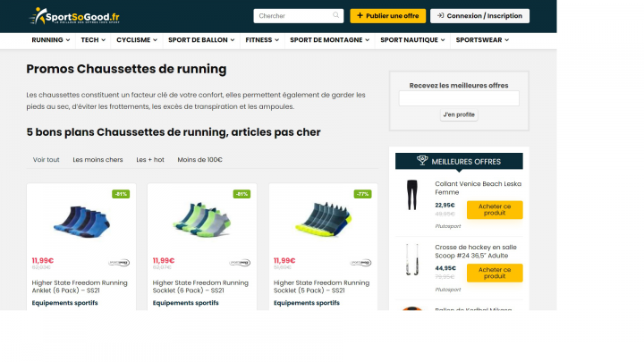Click Publier une offre button

(x=387, y=16)
